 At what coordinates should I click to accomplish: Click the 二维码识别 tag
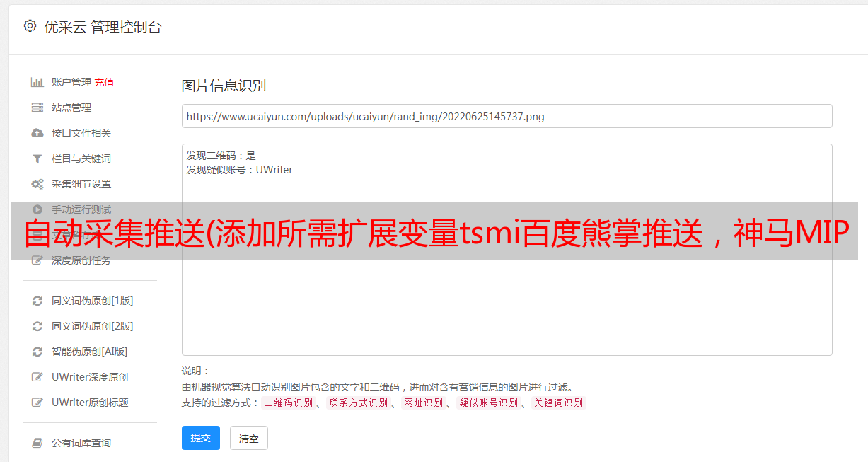click(x=289, y=403)
